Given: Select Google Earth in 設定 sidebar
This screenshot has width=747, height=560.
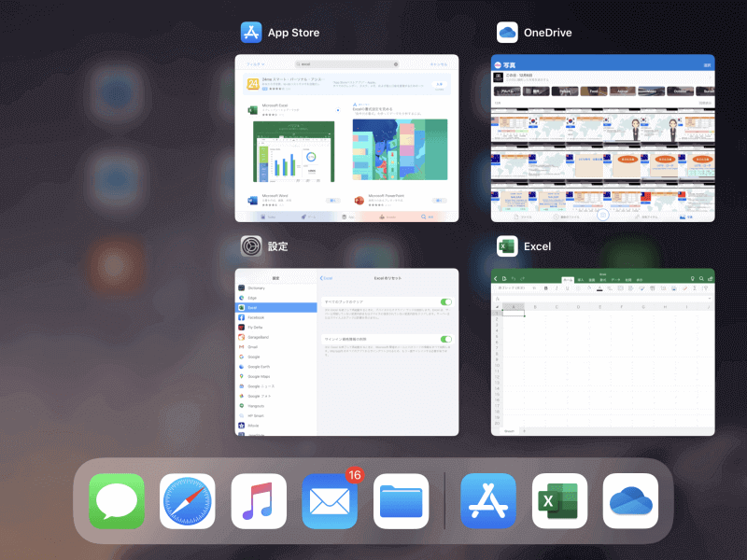Looking at the screenshot, I should [x=276, y=367].
